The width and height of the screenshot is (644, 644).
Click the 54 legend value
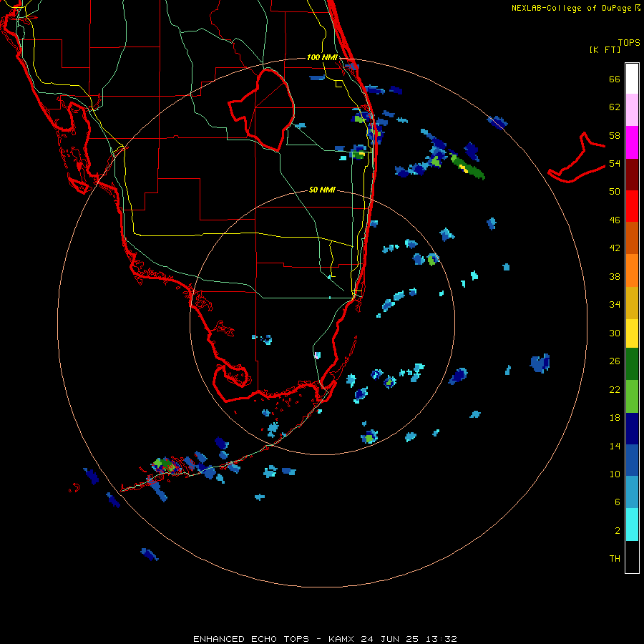[615, 163]
